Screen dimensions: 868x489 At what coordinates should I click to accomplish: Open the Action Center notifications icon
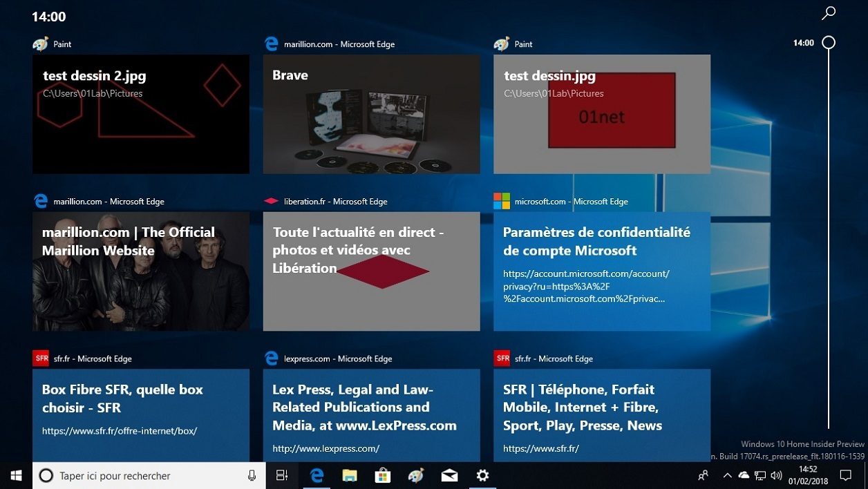click(845, 475)
